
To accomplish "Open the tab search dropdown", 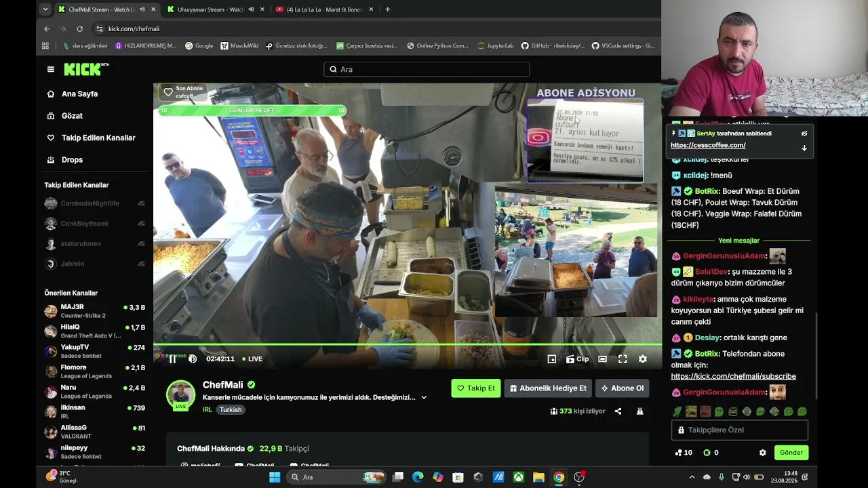I will (45, 9).
